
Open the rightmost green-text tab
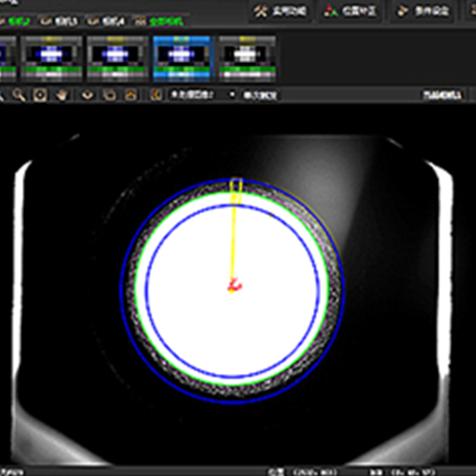(159, 22)
